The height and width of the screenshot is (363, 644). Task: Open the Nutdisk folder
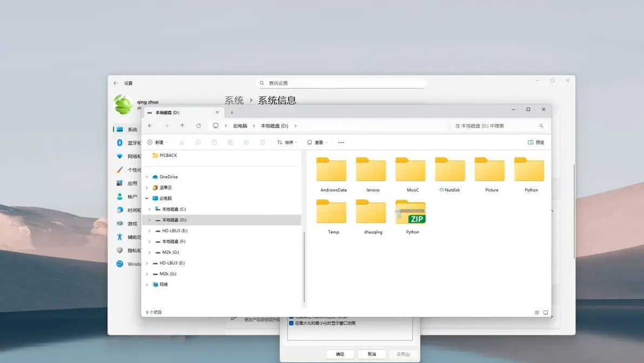(450, 170)
